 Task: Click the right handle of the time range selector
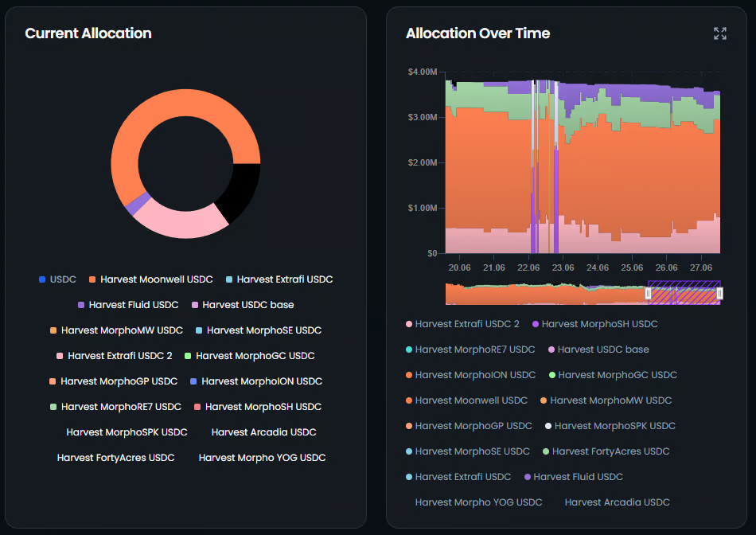coord(719,293)
